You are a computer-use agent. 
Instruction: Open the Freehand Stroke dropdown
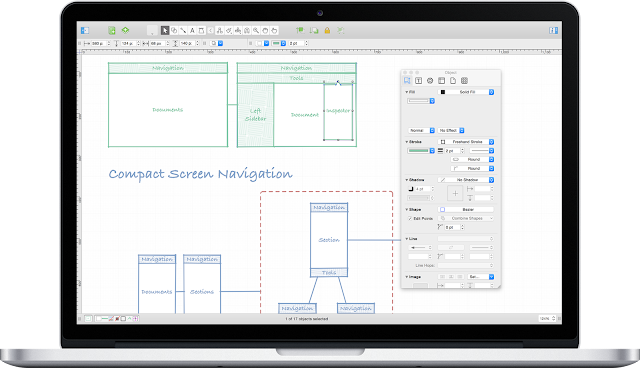[466, 142]
